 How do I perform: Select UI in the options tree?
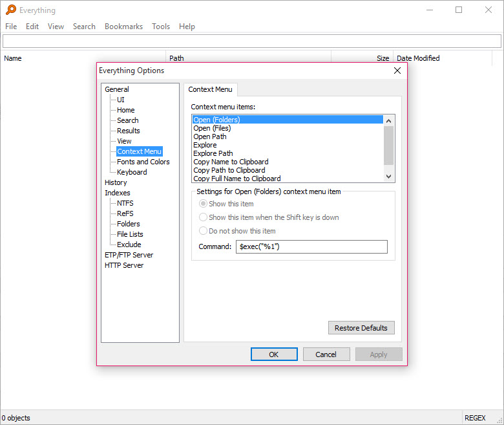[121, 100]
